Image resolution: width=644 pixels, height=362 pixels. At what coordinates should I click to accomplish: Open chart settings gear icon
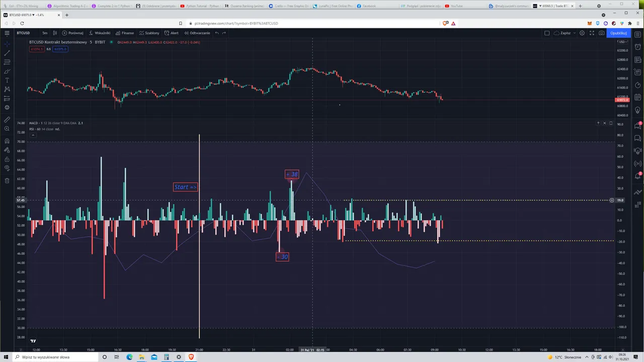(x=582, y=33)
